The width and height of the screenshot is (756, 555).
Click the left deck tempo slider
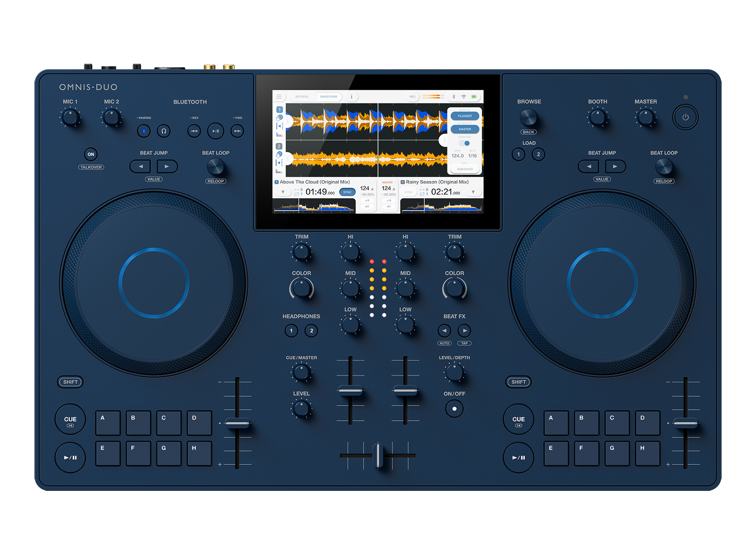coord(238,423)
